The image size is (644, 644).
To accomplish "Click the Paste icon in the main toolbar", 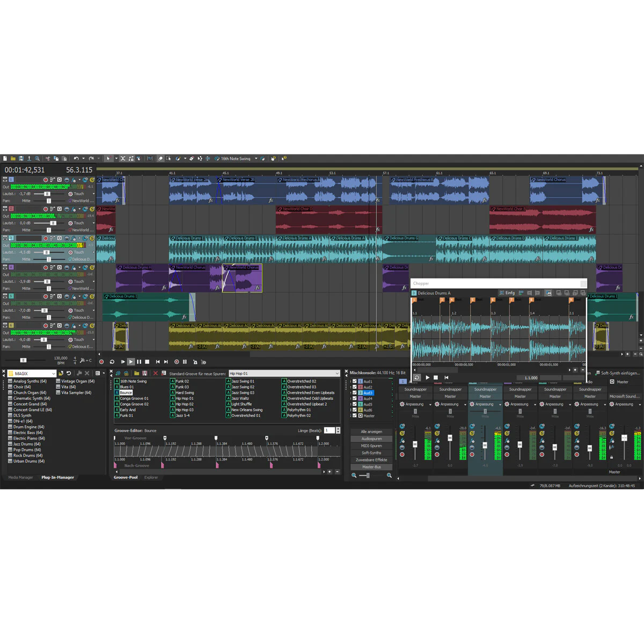I will click(x=65, y=158).
